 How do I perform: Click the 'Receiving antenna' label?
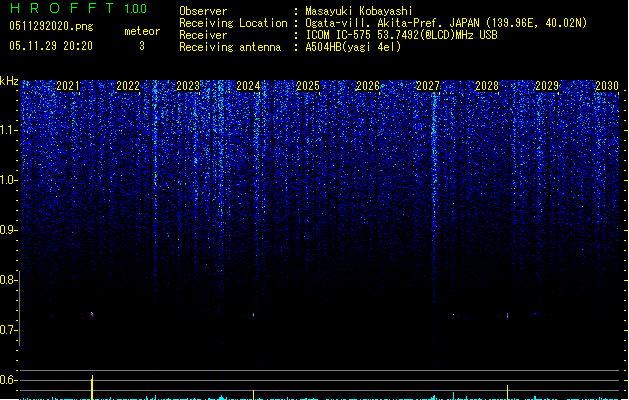tap(230, 47)
